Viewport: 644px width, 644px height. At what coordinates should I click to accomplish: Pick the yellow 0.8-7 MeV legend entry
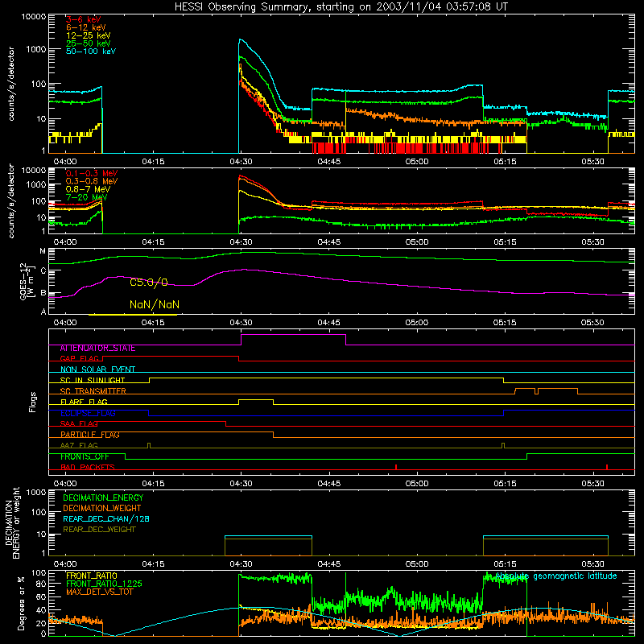tap(88, 189)
